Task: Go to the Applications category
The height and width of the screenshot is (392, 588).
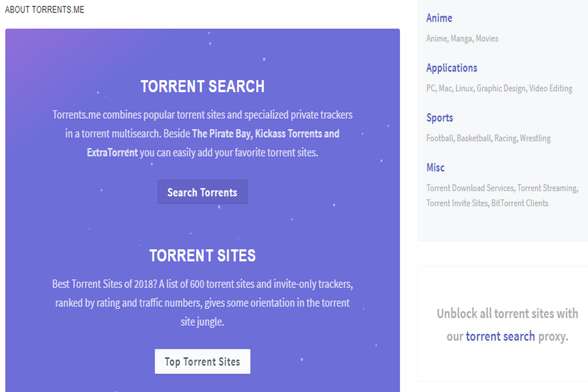Action: [x=451, y=68]
